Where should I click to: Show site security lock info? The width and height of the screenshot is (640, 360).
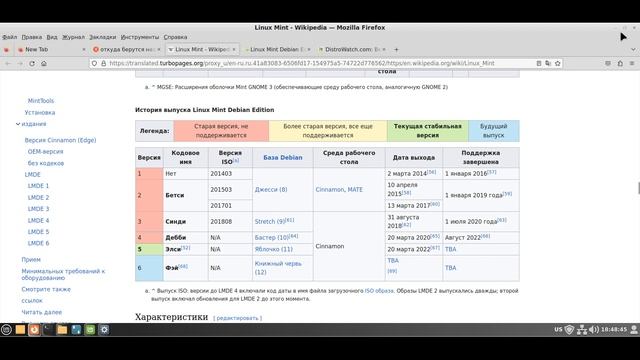(x=104, y=63)
